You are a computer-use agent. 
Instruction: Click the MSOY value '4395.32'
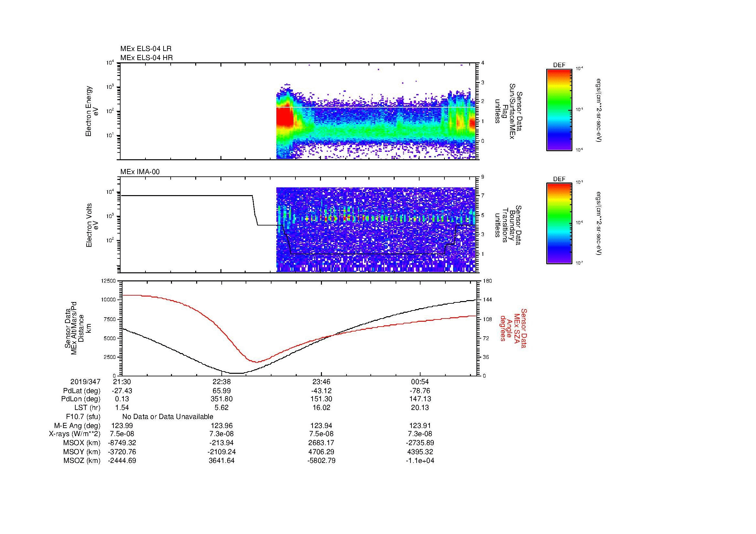coord(420,452)
